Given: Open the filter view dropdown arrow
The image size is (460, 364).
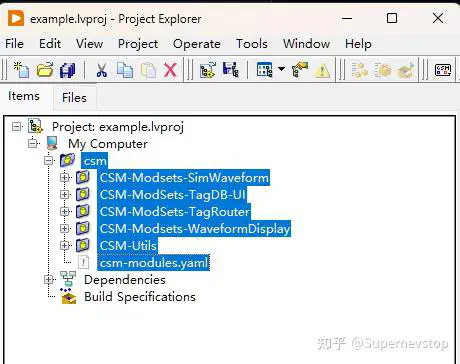Looking at the screenshot, I should pyautogui.click(x=281, y=69).
